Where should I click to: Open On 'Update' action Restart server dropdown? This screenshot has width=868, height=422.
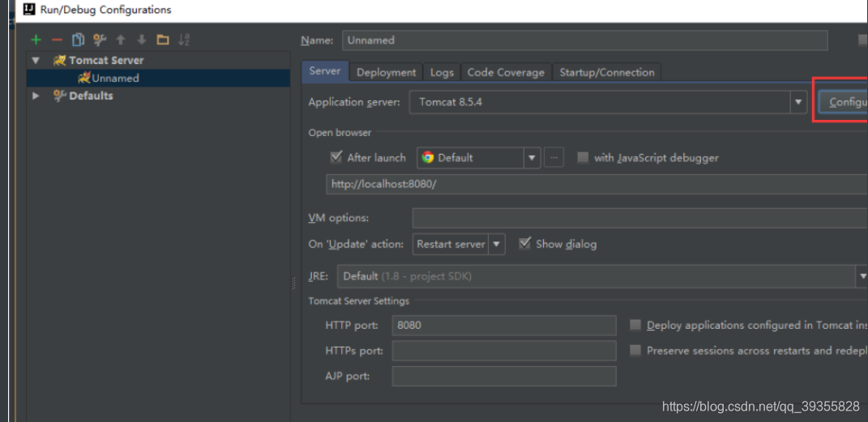click(459, 244)
